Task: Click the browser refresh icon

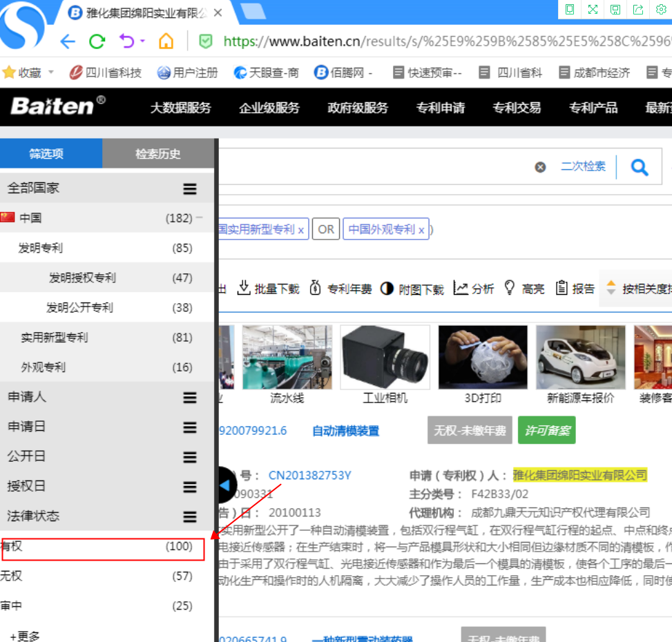Action: point(97,41)
